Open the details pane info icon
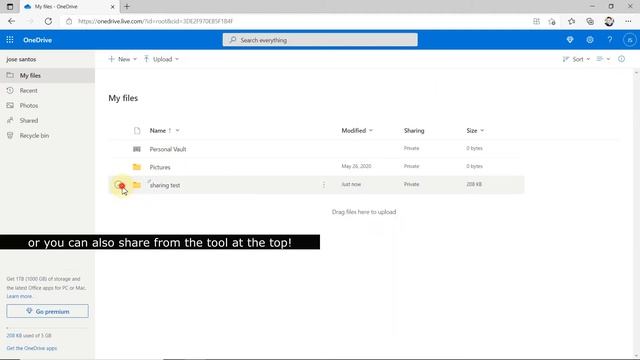The image size is (640, 360). (622, 59)
